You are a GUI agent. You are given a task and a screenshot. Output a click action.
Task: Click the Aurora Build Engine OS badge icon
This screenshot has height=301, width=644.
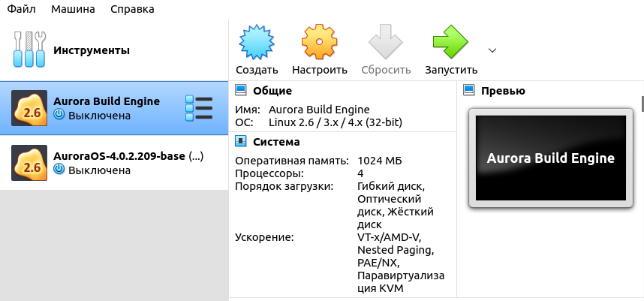tap(29, 108)
